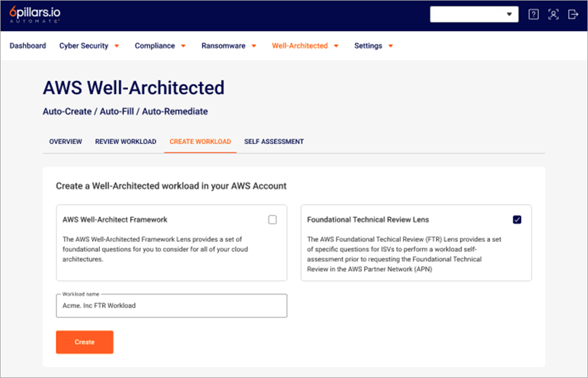
Task: Expand the Settings menu arrow
Action: [x=390, y=46]
